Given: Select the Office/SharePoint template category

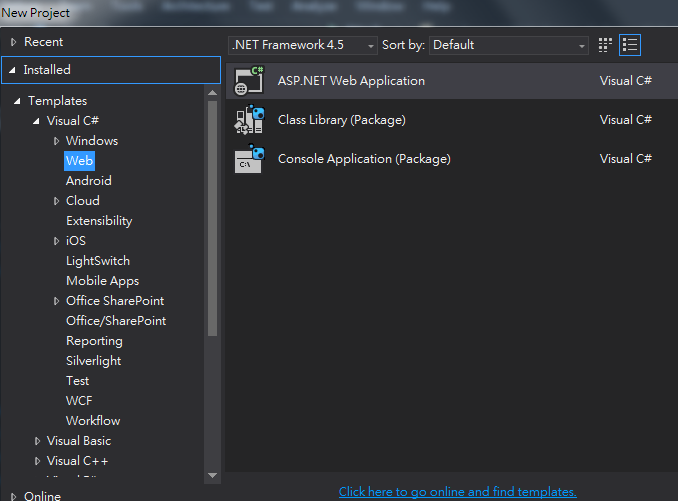Looking at the screenshot, I should click(x=116, y=321).
